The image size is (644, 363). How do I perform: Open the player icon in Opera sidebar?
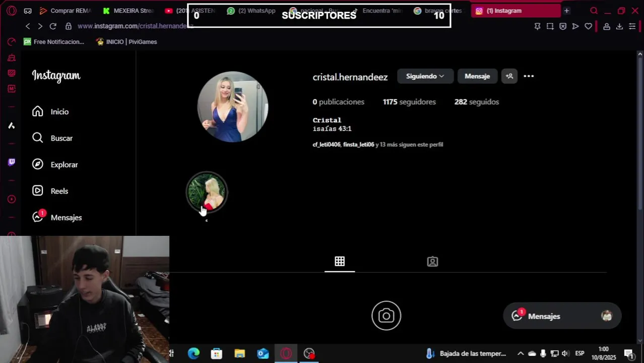11,199
